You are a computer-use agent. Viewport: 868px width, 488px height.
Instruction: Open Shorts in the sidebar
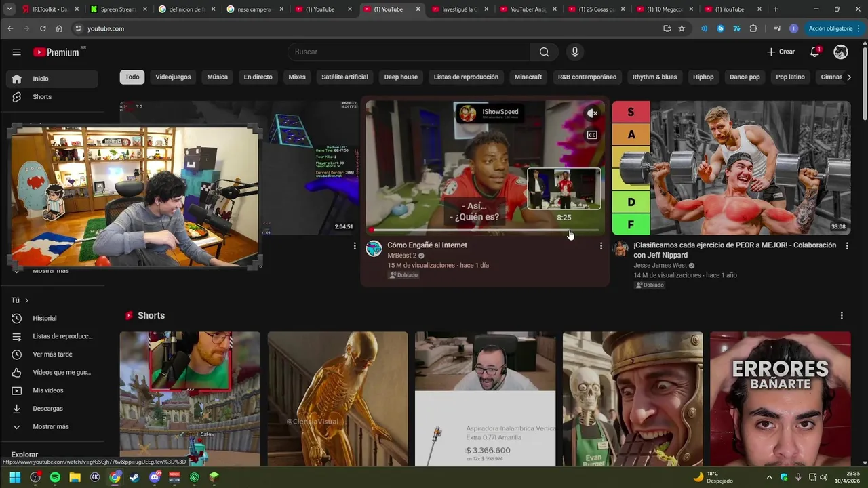tap(52, 97)
